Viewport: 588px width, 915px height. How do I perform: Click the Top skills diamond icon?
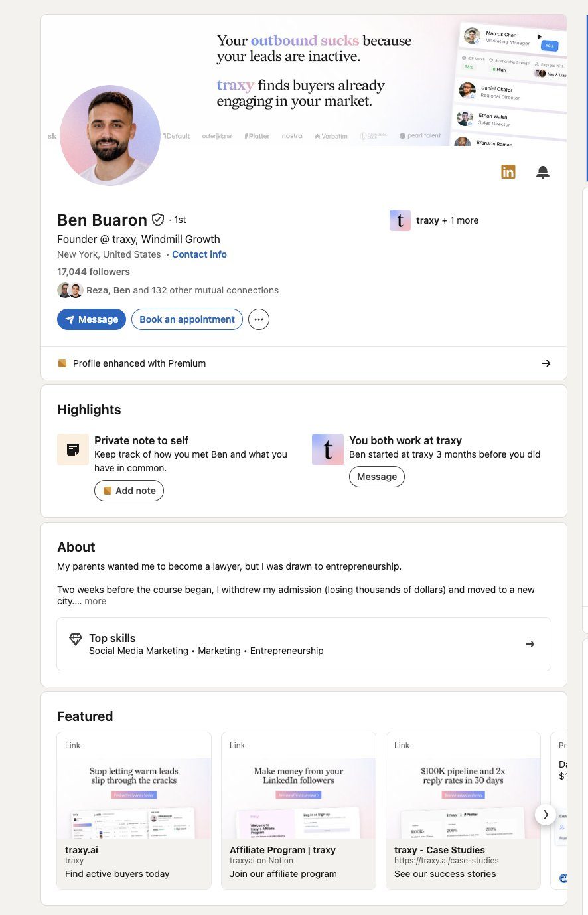pyautogui.click(x=76, y=639)
